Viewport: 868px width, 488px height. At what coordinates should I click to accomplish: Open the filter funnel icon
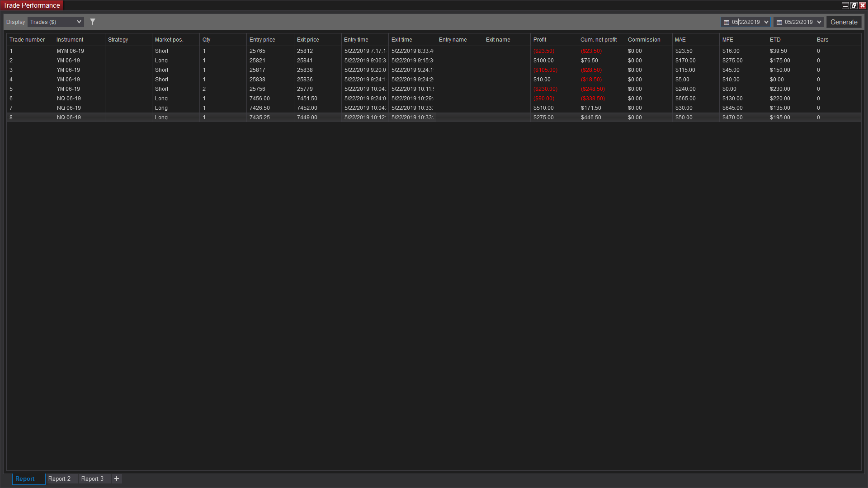coord(93,22)
